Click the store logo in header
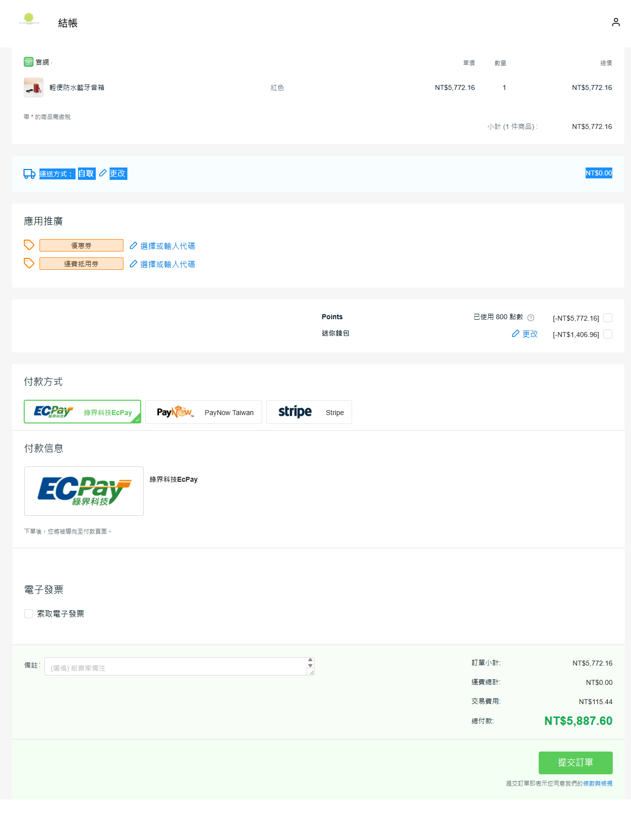The width and height of the screenshot is (631, 840). [29, 19]
